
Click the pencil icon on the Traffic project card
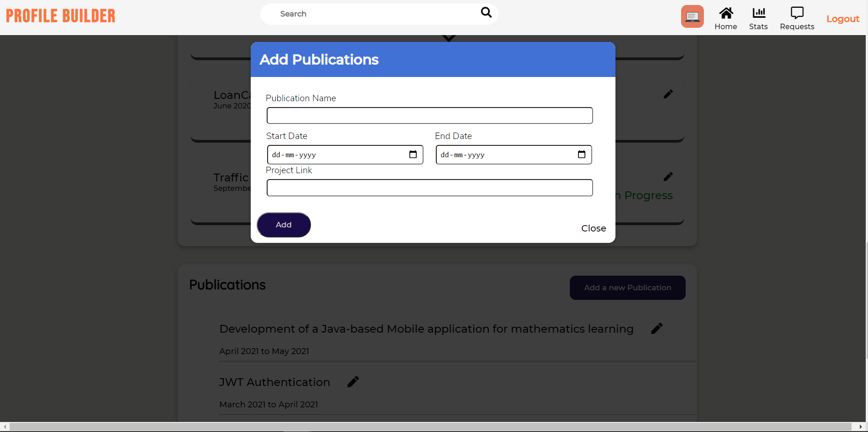pyautogui.click(x=668, y=176)
